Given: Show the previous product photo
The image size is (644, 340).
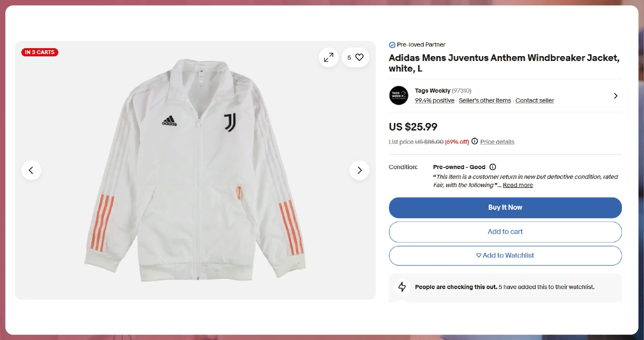Looking at the screenshot, I should 31,170.
